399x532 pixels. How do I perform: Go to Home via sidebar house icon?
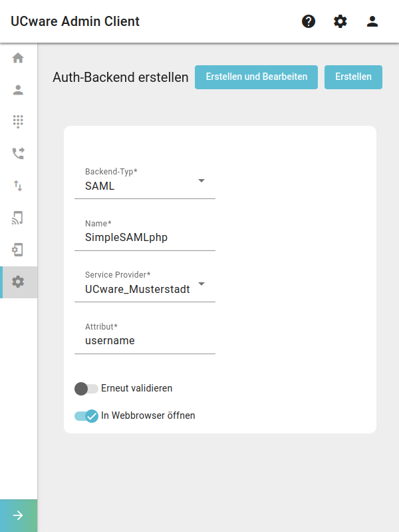click(x=18, y=58)
